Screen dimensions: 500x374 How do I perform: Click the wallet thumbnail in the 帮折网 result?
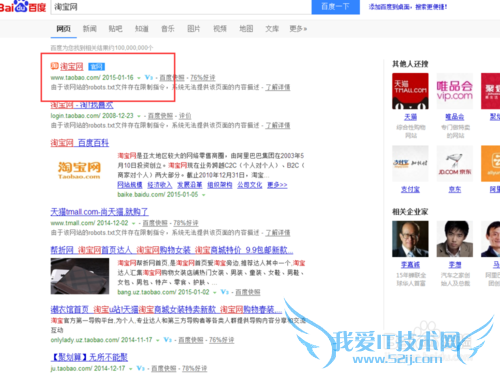coord(80,276)
